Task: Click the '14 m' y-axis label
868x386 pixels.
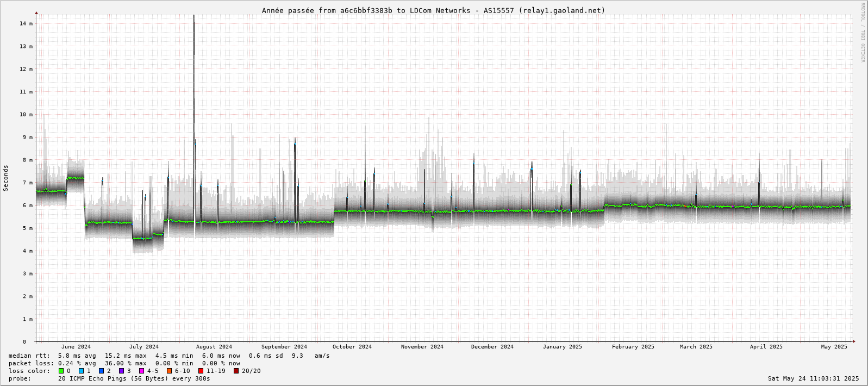Action: tap(27, 23)
